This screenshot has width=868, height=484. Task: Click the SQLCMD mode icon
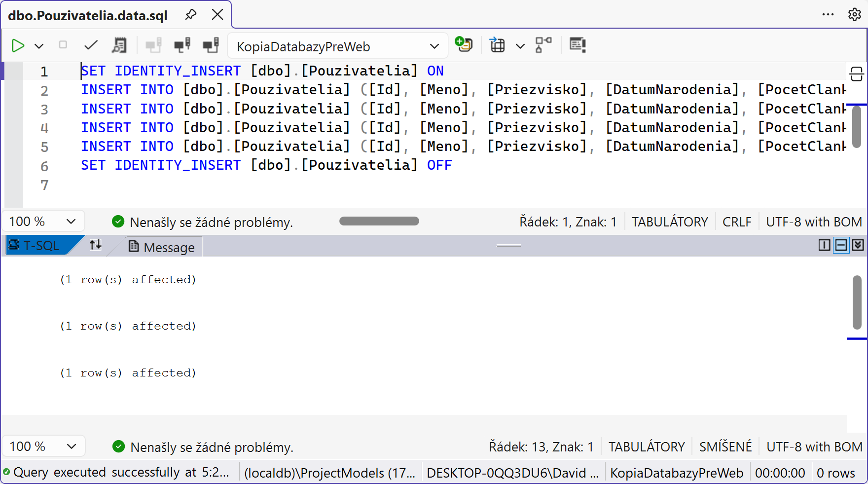click(x=578, y=45)
